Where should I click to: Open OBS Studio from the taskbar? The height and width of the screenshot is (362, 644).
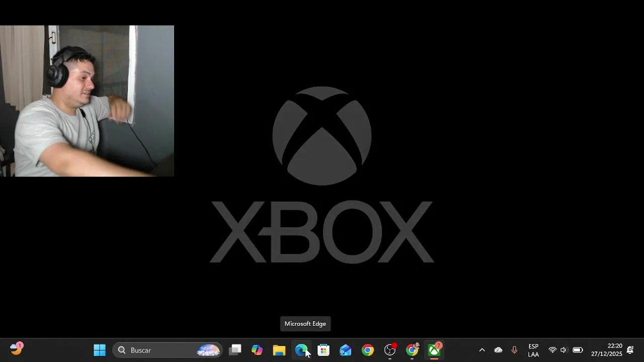[x=390, y=350]
